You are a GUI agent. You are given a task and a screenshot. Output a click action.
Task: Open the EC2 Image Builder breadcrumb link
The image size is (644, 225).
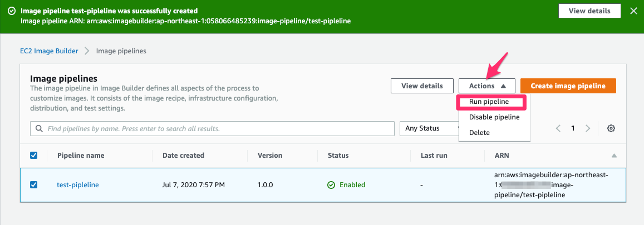pos(49,51)
